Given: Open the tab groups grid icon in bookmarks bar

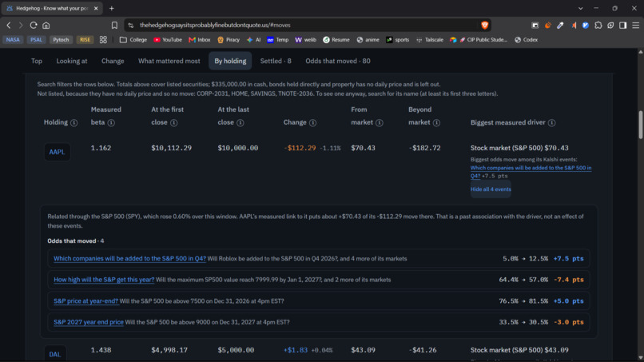Looking at the screenshot, I should [103, 40].
